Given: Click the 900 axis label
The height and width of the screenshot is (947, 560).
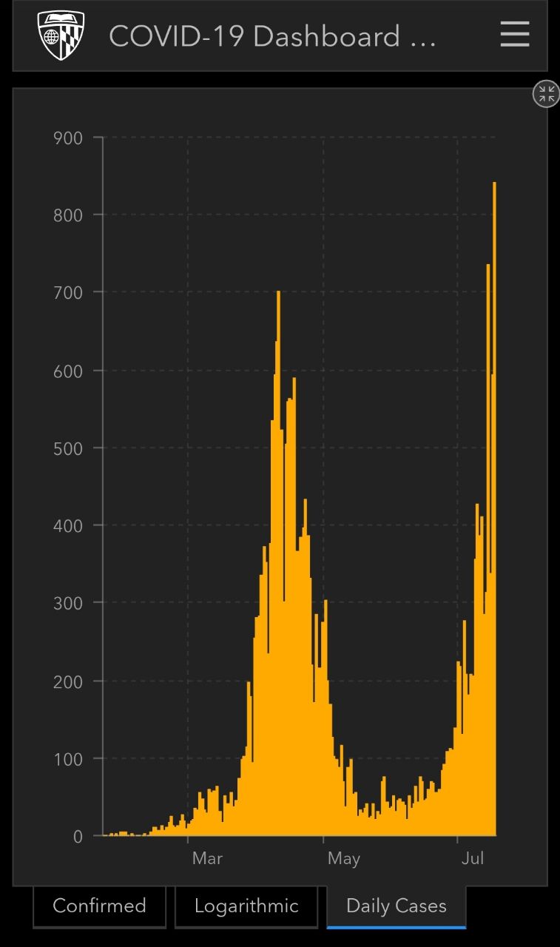Looking at the screenshot, I should (x=68, y=138).
